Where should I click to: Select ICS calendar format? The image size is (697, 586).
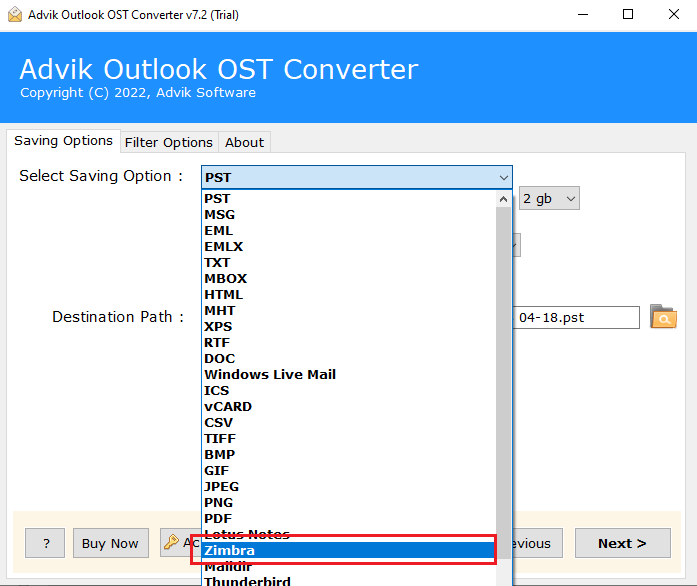click(x=348, y=390)
